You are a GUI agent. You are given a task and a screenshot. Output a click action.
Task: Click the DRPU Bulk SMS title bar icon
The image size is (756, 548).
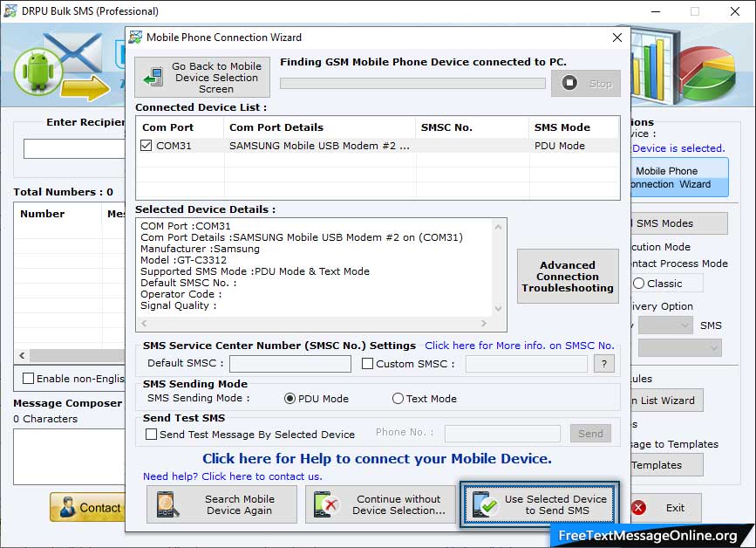click(10, 10)
